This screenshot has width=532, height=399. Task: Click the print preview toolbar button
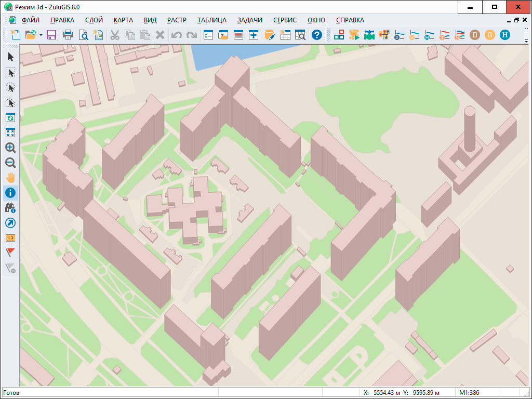tap(83, 35)
